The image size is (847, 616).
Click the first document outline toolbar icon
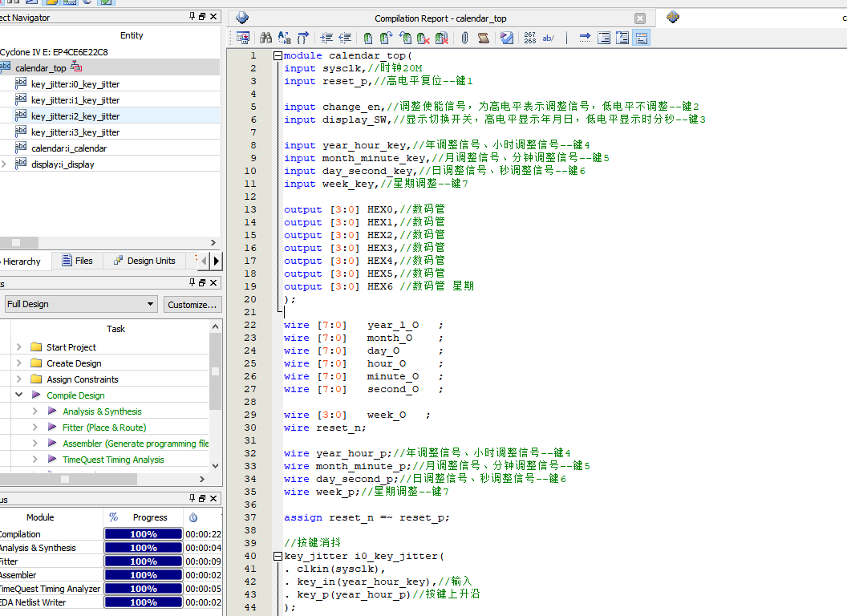coord(604,38)
